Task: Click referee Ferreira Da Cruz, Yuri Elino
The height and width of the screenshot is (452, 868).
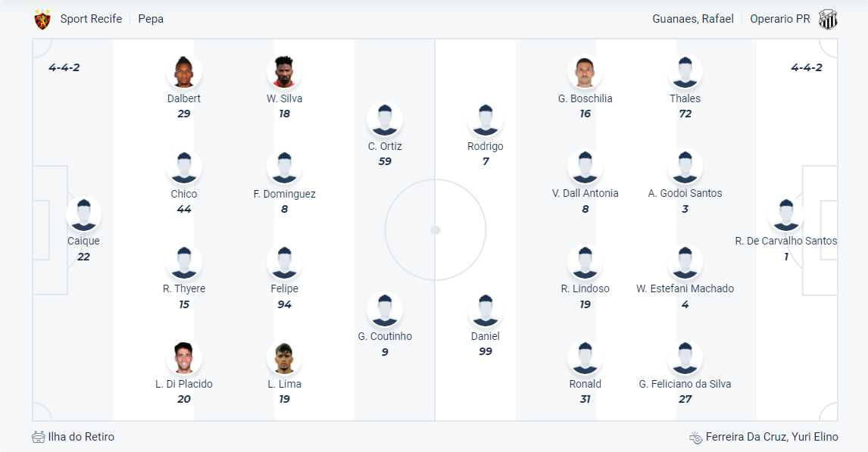Action: coord(772,437)
